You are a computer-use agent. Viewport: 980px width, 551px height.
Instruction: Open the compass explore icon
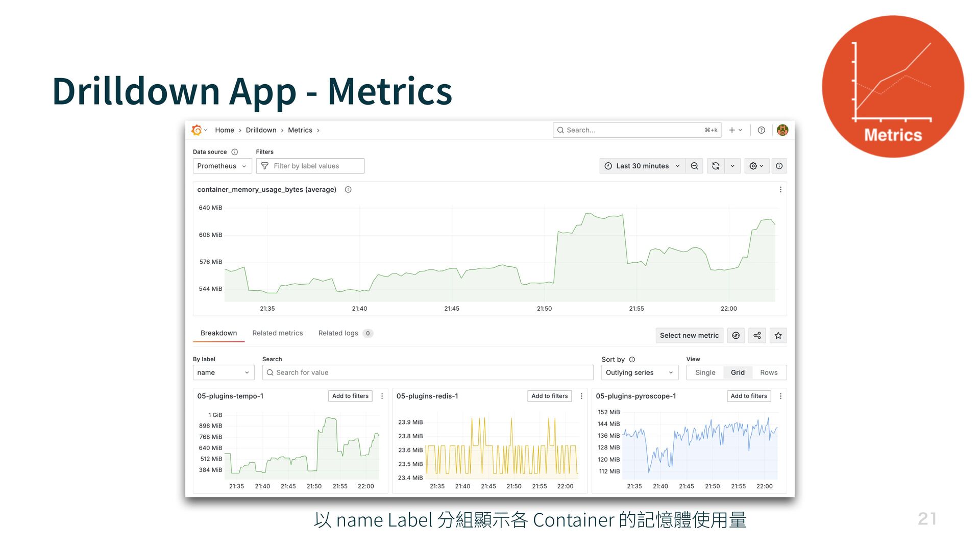pos(736,335)
